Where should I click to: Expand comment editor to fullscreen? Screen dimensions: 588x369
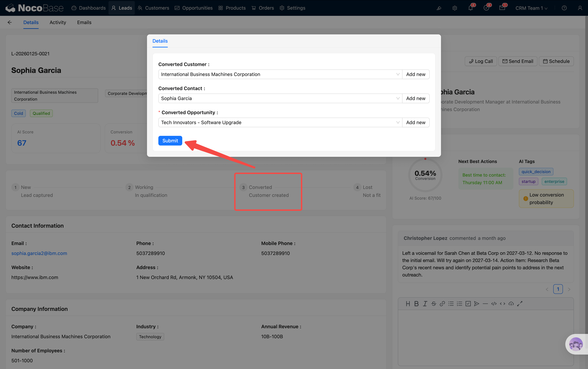(520, 304)
